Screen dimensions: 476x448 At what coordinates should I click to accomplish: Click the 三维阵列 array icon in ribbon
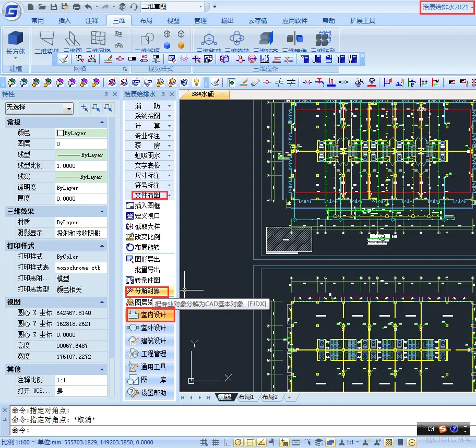click(x=323, y=39)
